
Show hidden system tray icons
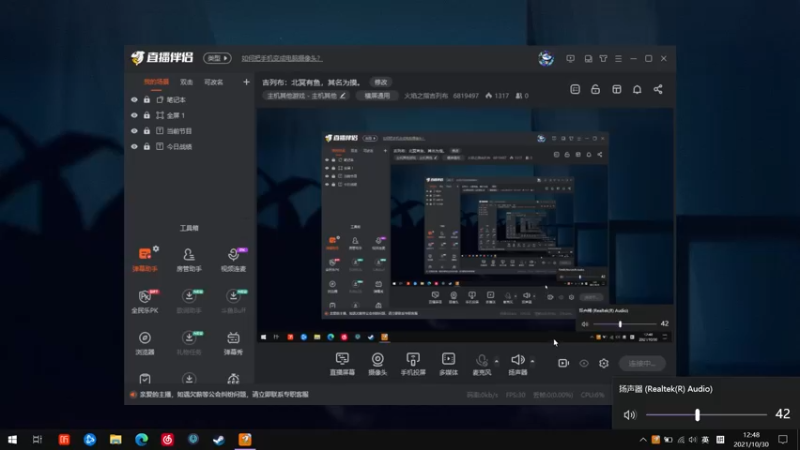pos(643,439)
